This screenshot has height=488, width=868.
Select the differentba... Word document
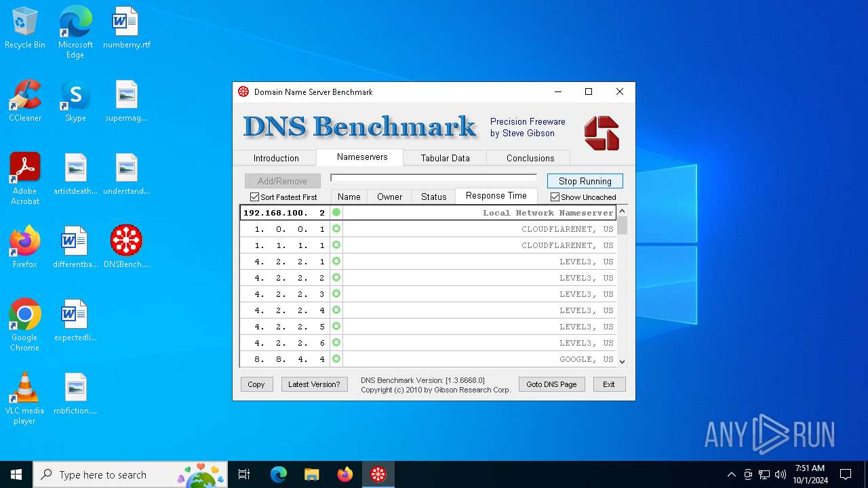[75, 248]
